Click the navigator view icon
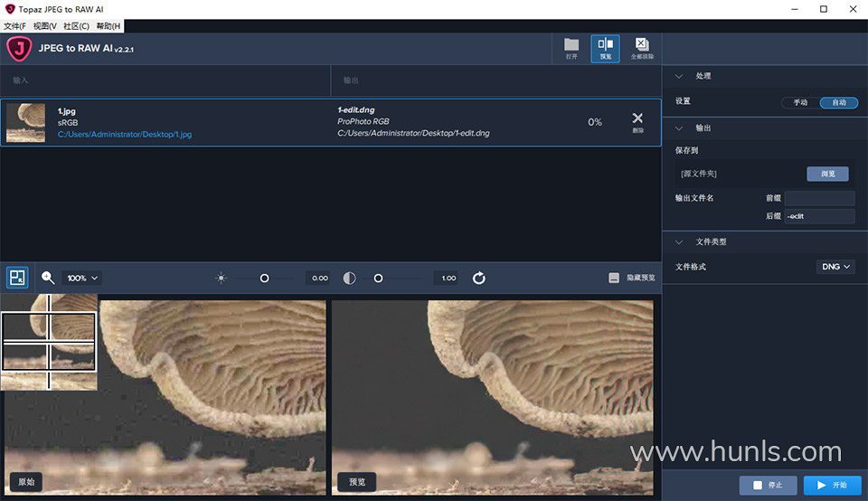Viewport: 868px width, 501px height. point(17,278)
